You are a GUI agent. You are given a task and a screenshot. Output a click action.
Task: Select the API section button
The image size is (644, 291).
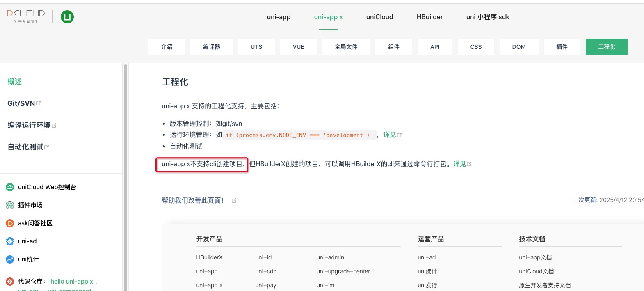pyautogui.click(x=435, y=47)
